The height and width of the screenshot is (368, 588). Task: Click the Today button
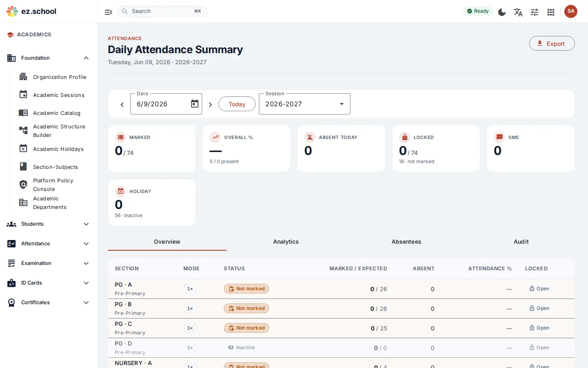(x=237, y=104)
